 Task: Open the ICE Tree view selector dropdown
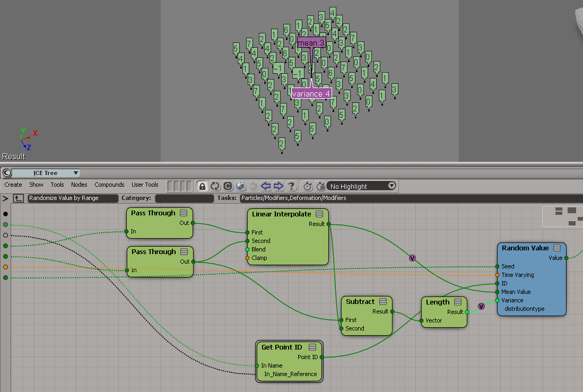pyautogui.click(x=46, y=173)
